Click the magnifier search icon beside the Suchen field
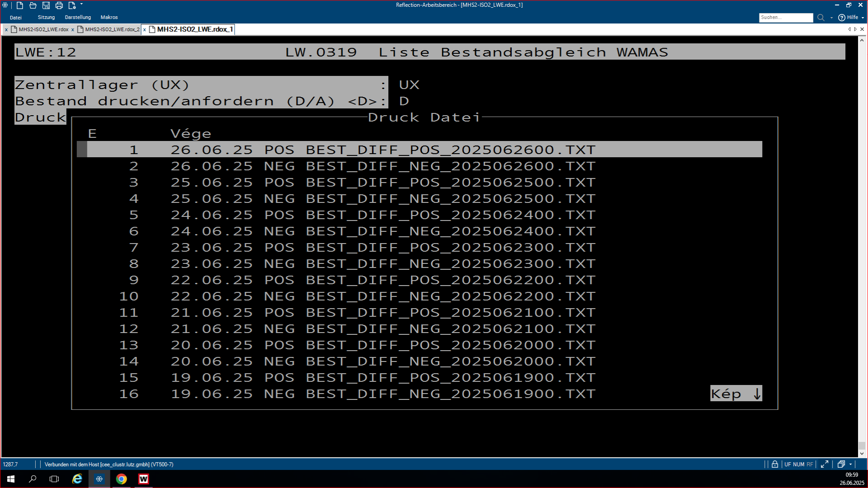This screenshot has width=868, height=488. 821,18
